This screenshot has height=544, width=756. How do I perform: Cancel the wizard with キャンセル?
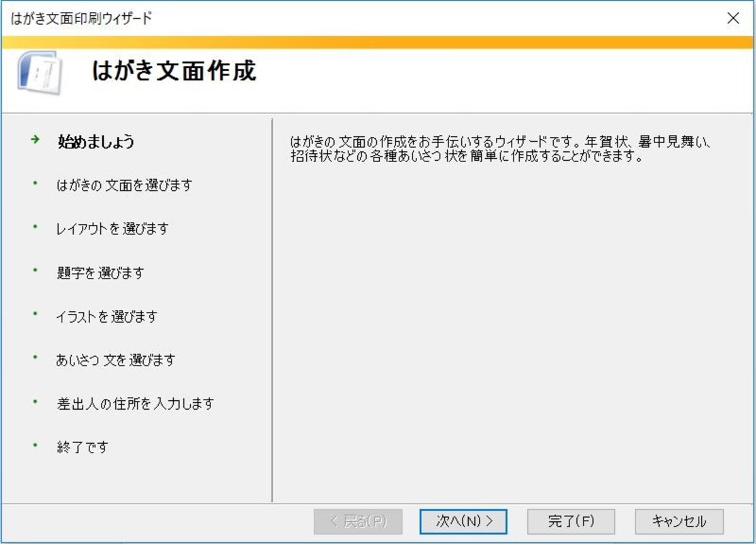679,521
